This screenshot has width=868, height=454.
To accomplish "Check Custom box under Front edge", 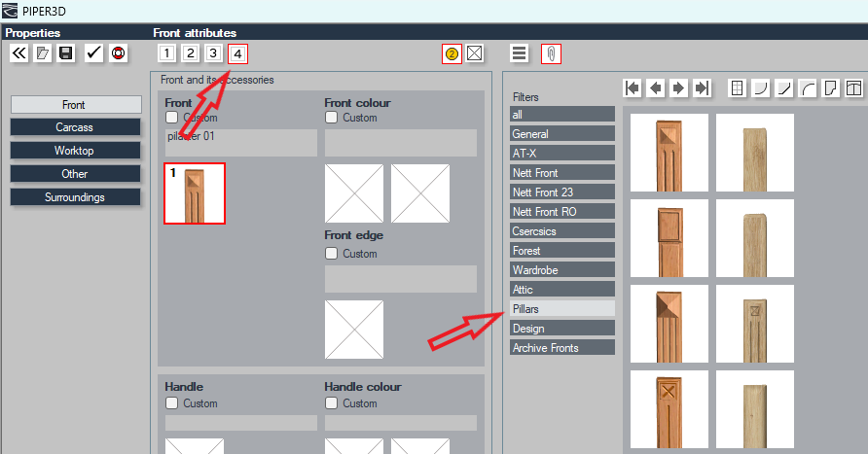I will (331, 254).
